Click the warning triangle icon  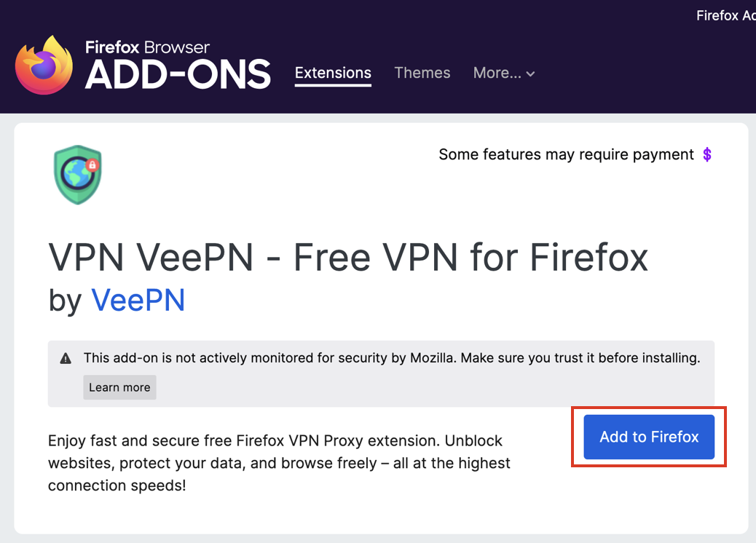tap(66, 358)
